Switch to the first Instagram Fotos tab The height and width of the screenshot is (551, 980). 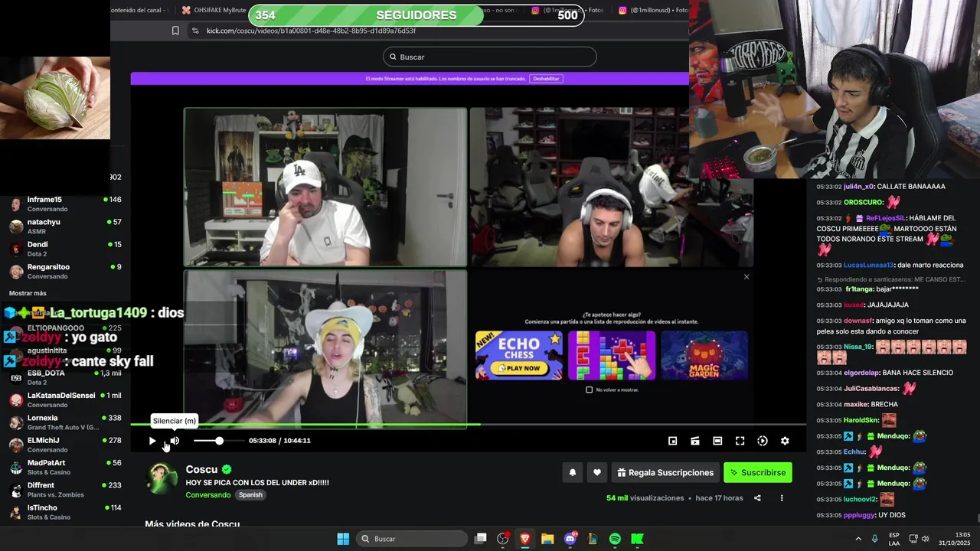[x=567, y=10]
